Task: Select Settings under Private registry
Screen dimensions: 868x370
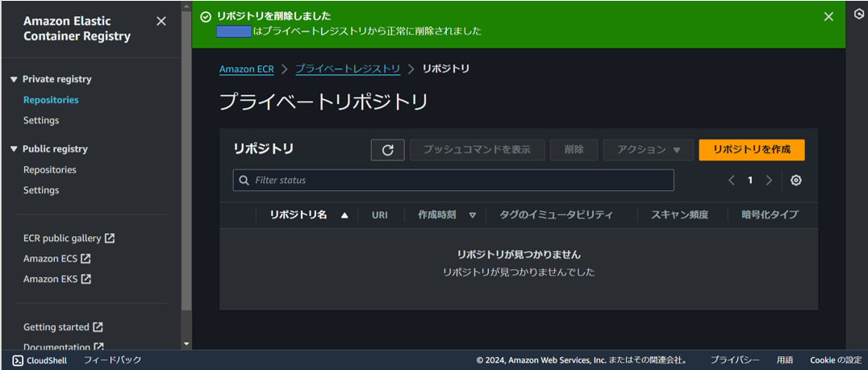Action: pos(41,120)
